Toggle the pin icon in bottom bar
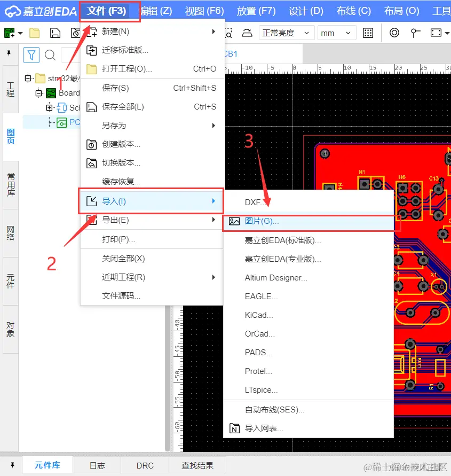Screen dimensions: 451x476 tap(12, 465)
